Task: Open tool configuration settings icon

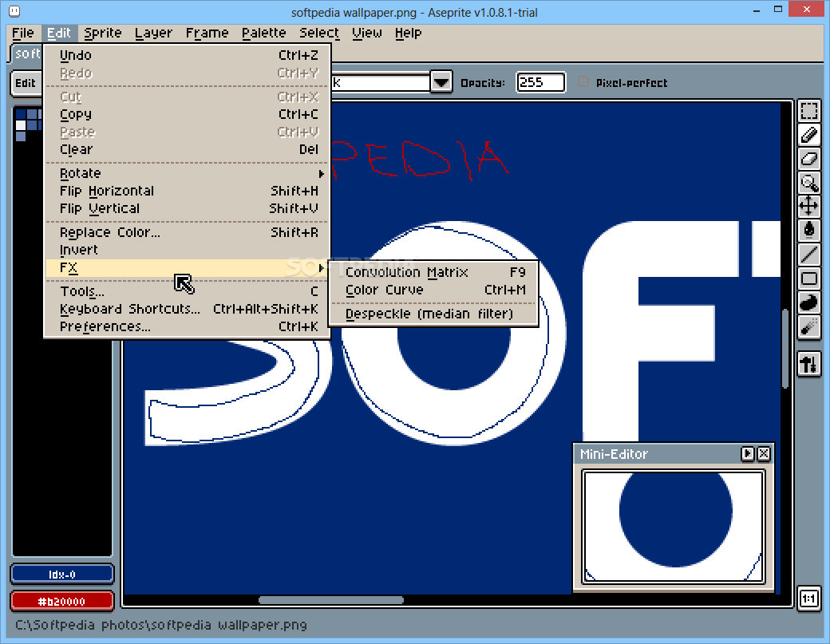Action: pos(808,365)
